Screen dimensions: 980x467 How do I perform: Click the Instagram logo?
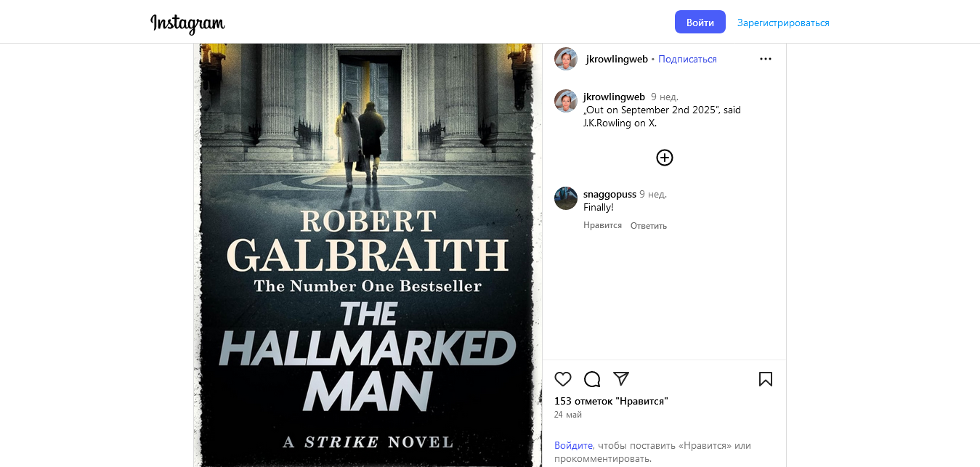pos(187,23)
